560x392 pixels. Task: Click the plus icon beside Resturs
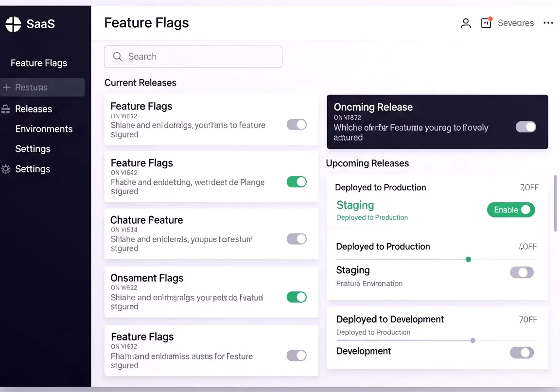point(6,87)
